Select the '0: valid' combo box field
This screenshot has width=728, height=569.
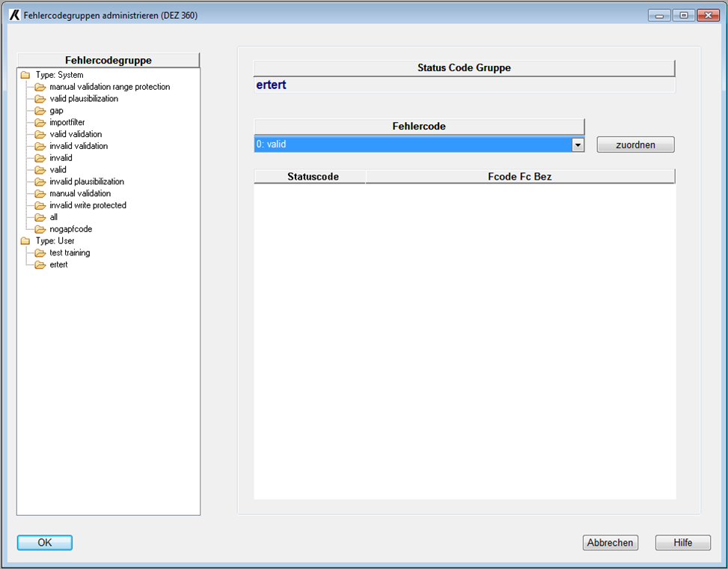pos(412,145)
